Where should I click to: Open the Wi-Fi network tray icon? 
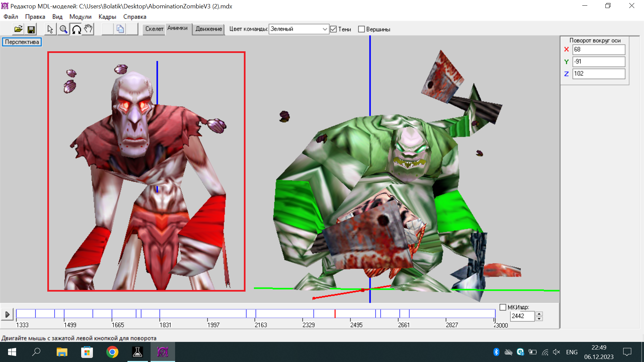point(545,352)
